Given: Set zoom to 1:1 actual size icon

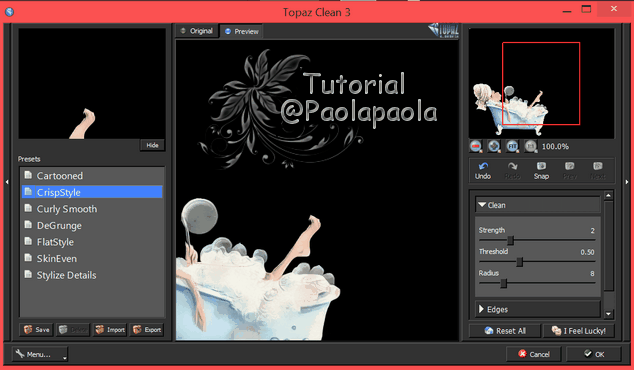Looking at the screenshot, I should pyautogui.click(x=530, y=146).
